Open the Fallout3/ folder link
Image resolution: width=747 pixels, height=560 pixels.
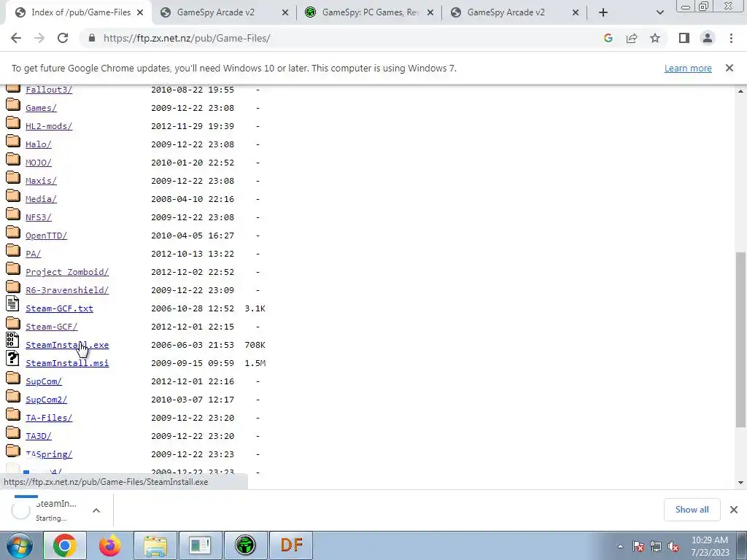coord(49,90)
